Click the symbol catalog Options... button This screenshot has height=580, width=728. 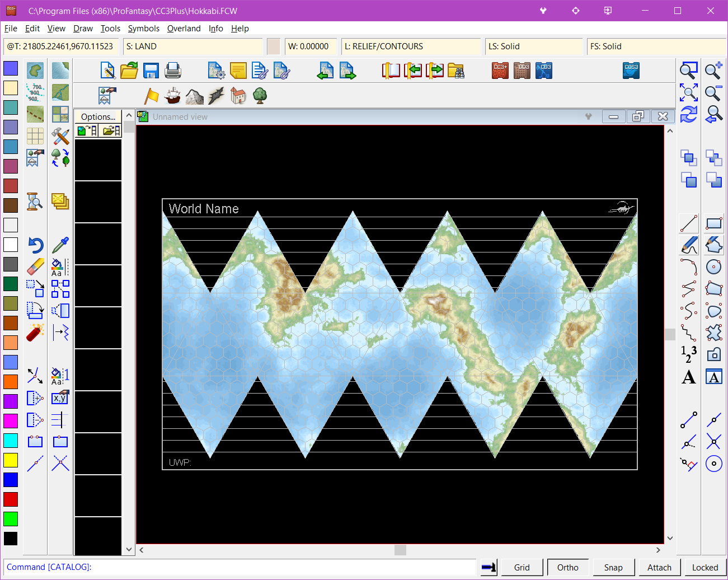click(98, 116)
